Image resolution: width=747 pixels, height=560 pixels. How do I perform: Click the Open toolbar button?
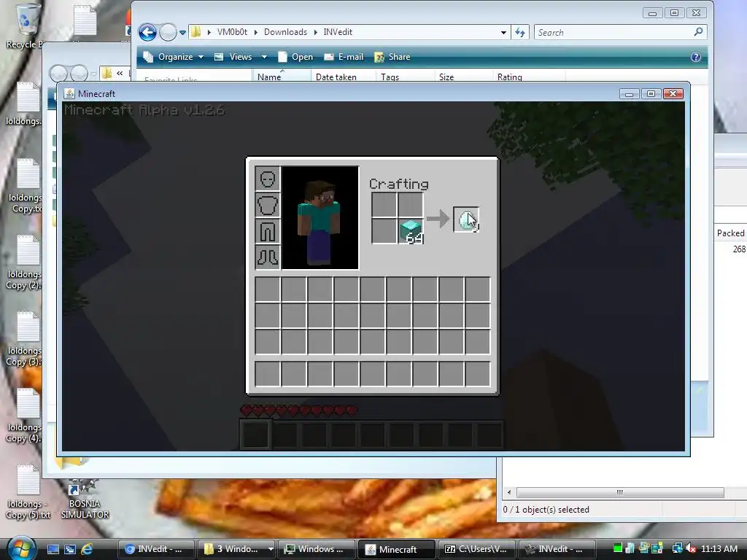296,57
